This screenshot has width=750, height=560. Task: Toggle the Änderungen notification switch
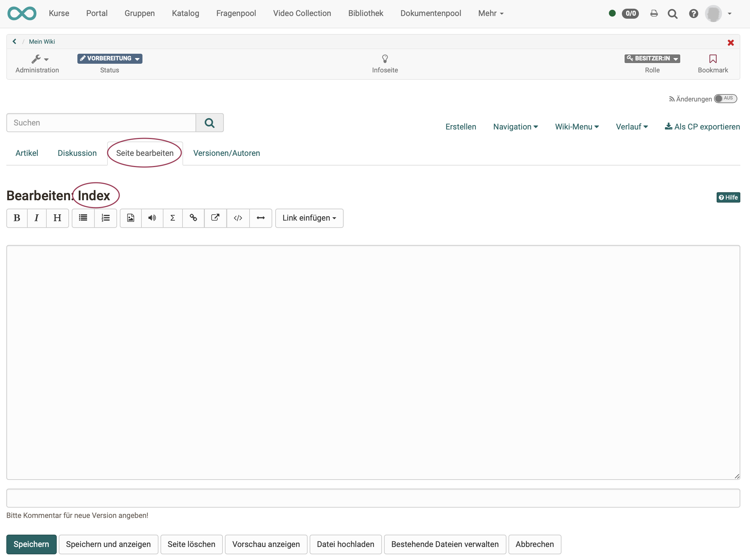tap(725, 98)
